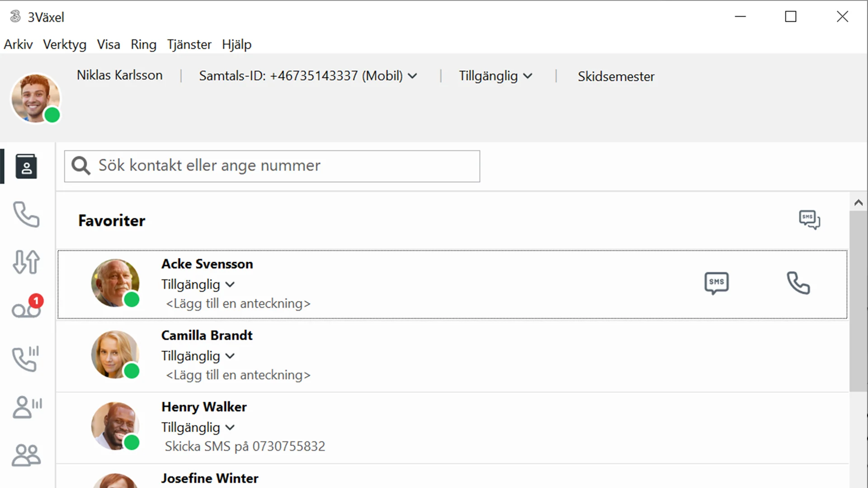Open the Tjänster menu
This screenshot has width=868, height=488.
(x=189, y=44)
